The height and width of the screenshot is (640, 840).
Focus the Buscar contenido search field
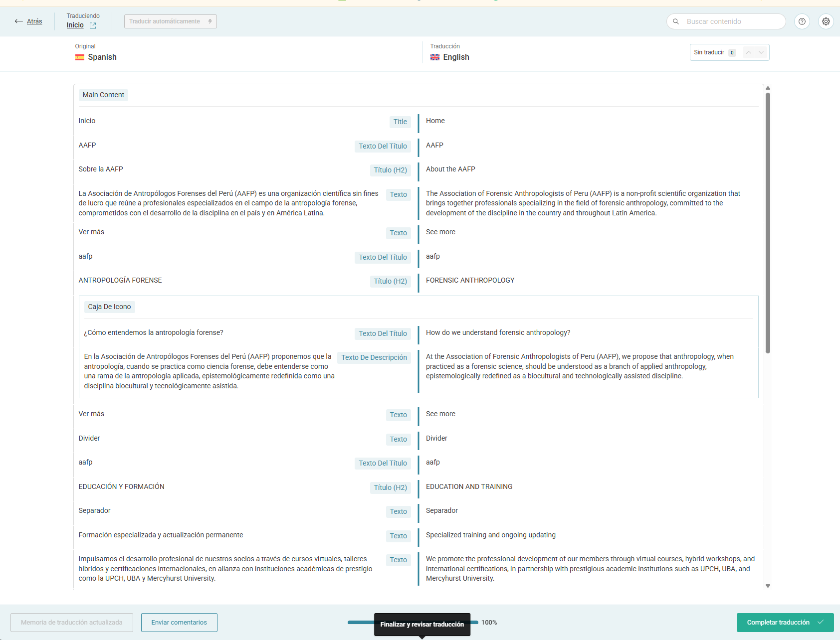(x=726, y=21)
